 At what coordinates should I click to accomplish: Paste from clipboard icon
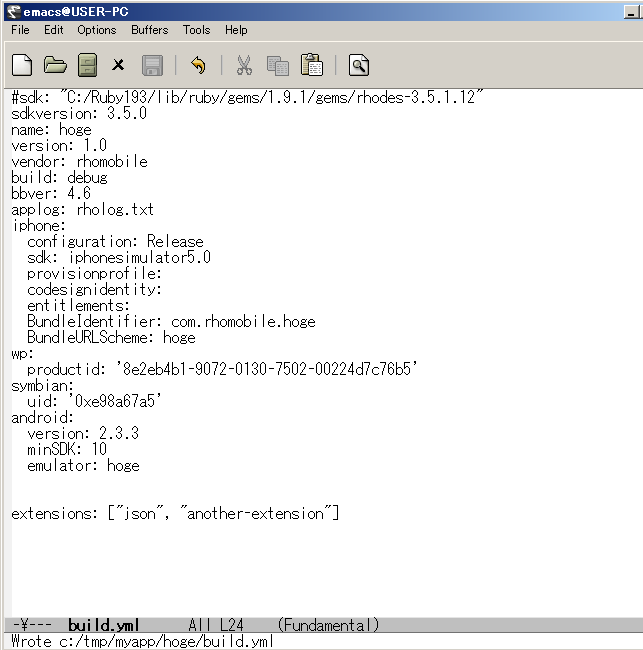tap(312, 65)
